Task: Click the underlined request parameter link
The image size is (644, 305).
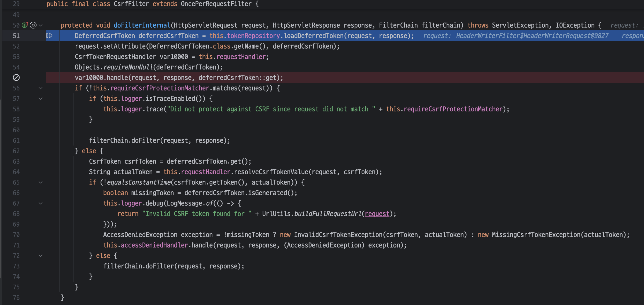Action: 377,214
